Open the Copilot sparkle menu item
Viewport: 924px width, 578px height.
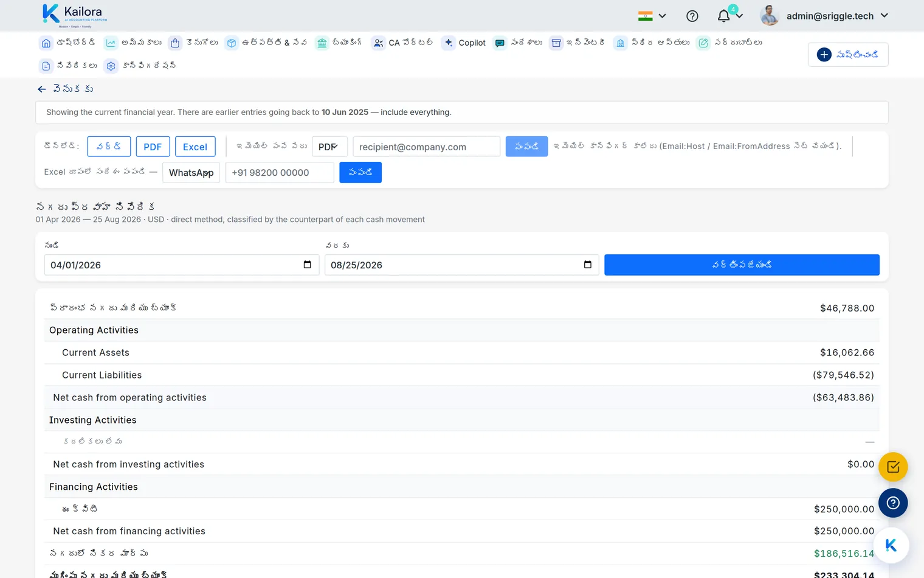point(464,43)
